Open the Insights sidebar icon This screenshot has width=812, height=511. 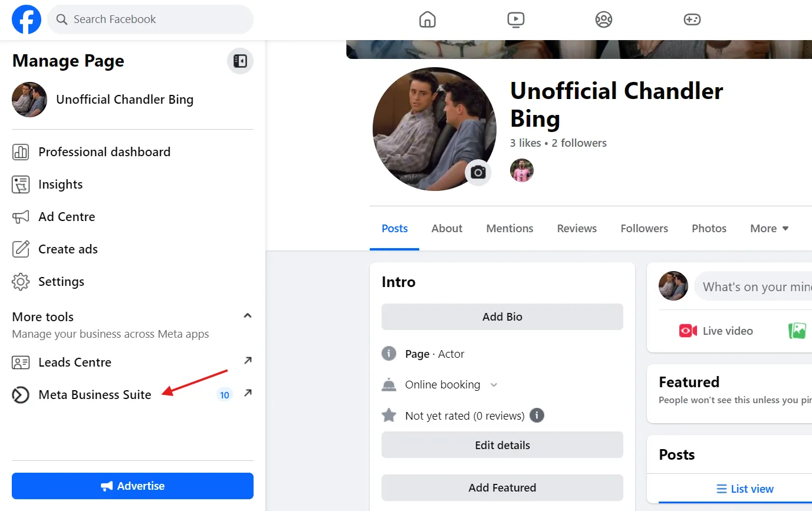coord(21,184)
